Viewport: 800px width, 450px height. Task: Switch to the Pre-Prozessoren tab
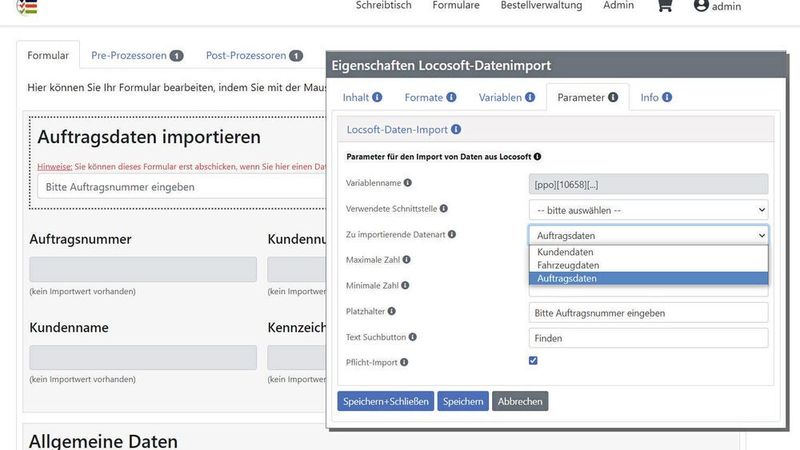point(129,56)
